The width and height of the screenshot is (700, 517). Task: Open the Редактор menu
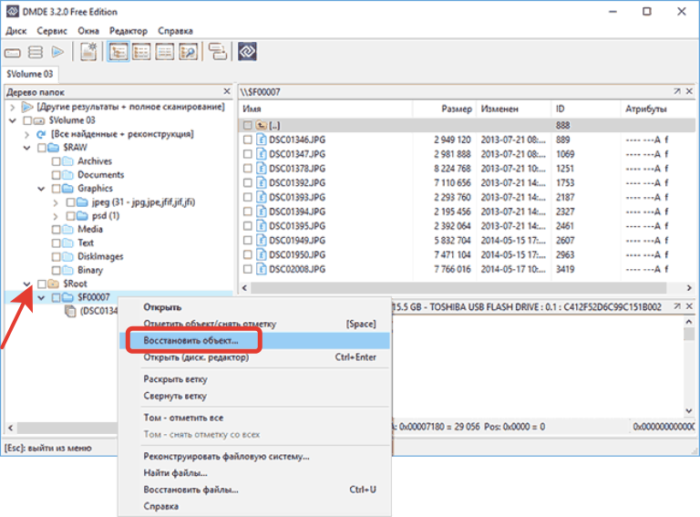pos(128,31)
